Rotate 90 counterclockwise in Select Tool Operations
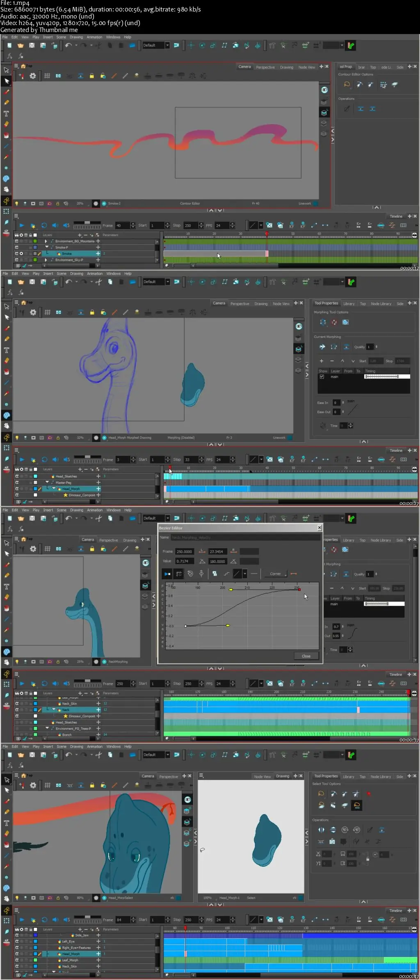Screen dimensions: 420x980 357,830
